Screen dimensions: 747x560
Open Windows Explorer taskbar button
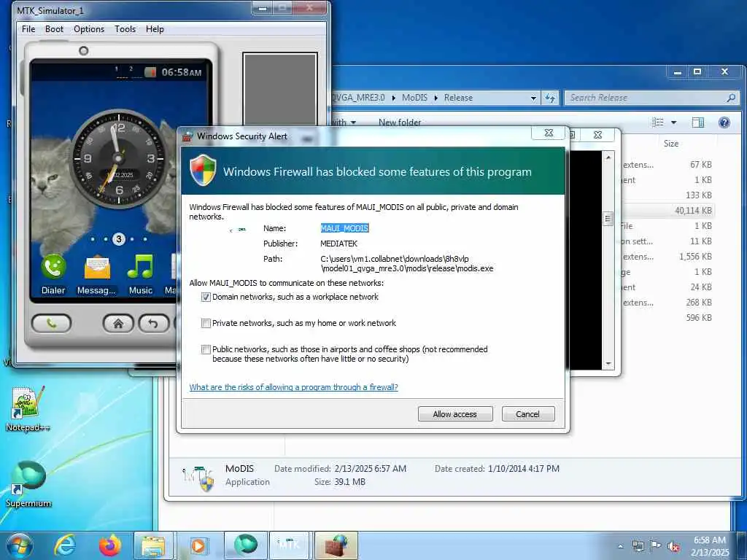tap(153, 545)
